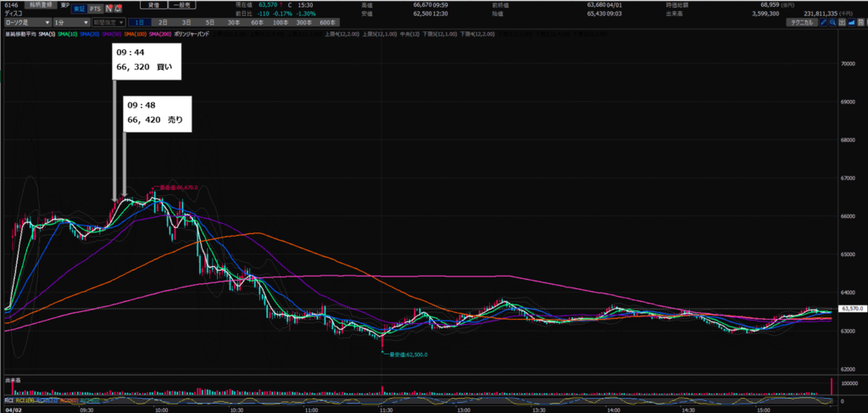Click the blue area chart icon

pyautogui.click(x=851, y=21)
